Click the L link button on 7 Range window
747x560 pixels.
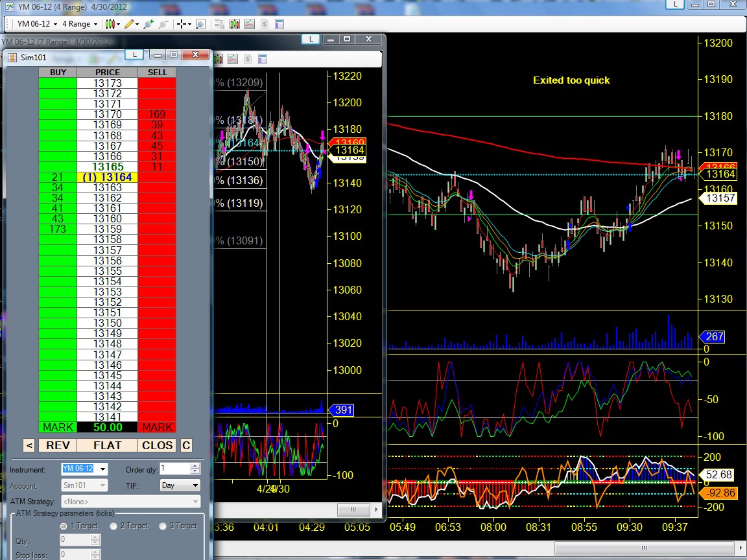click(311, 39)
